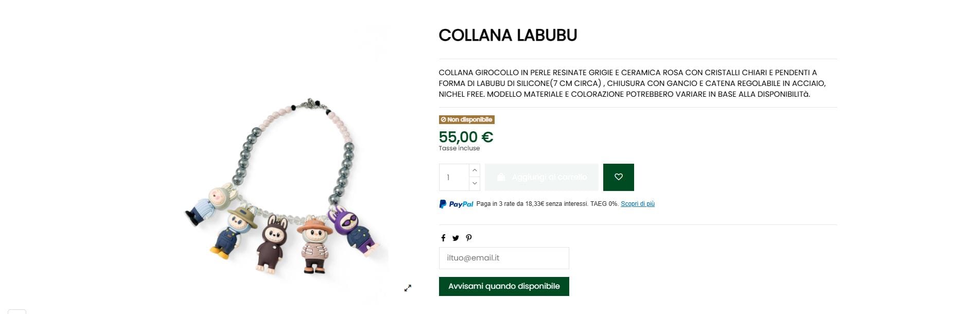
Task: Click the Labubu necklace product image
Action: click(286, 185)
